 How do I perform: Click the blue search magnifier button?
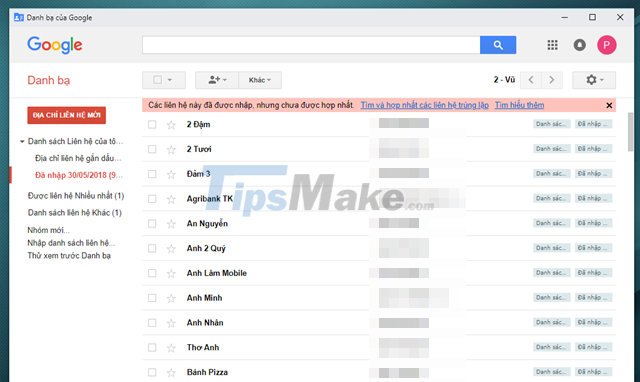coord(498,45)
